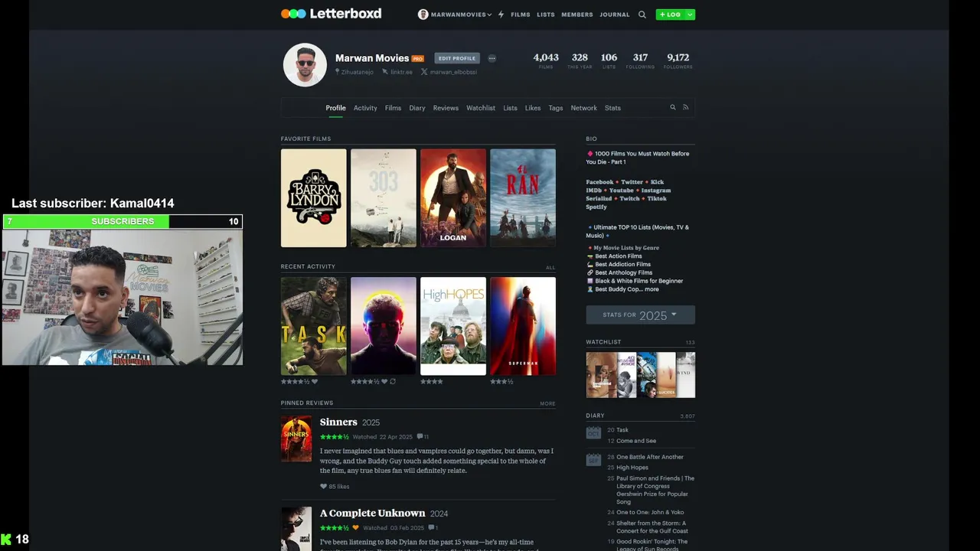Open the Ran favorite poster
The width and height of the screenshot is (980, 551).
(x=523, y=198)
